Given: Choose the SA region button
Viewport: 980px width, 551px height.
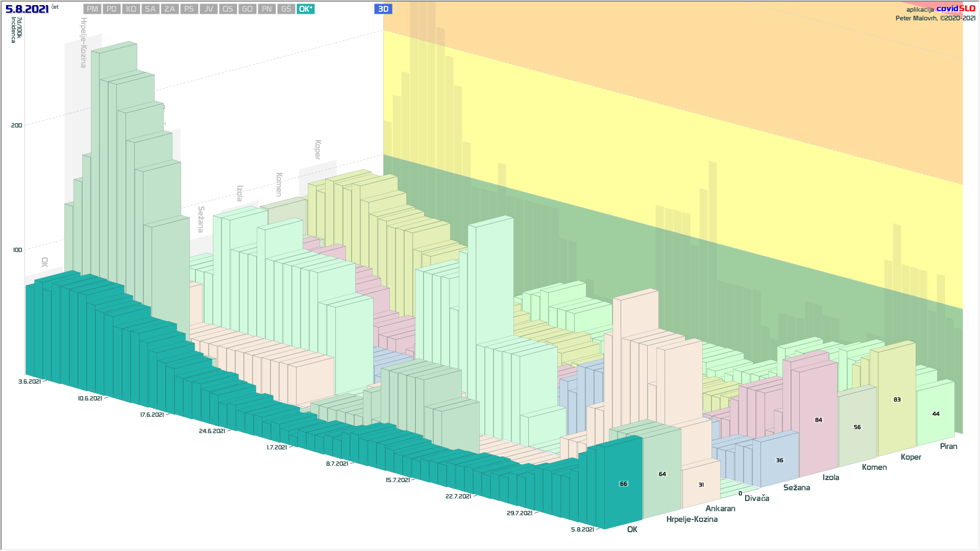Looking at the screenshot, I should 150,9.
